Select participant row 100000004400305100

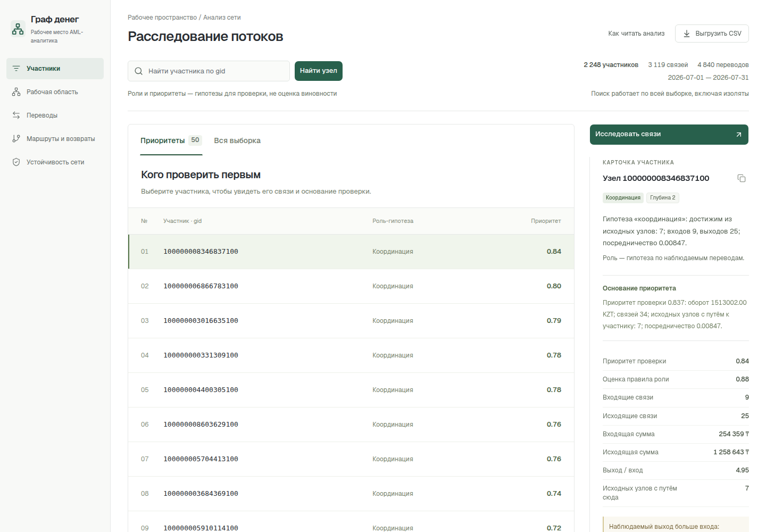[351, 390]
